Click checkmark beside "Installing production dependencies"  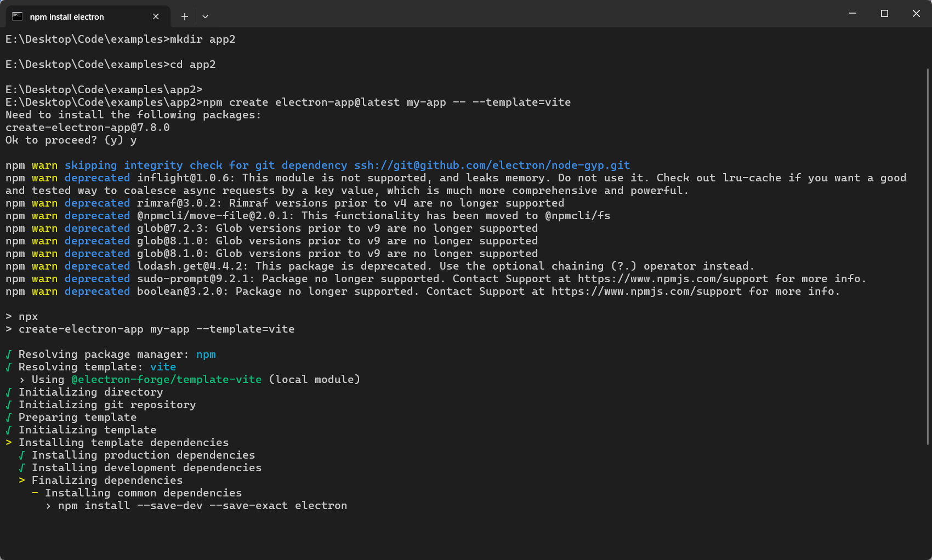coord(22,455)
